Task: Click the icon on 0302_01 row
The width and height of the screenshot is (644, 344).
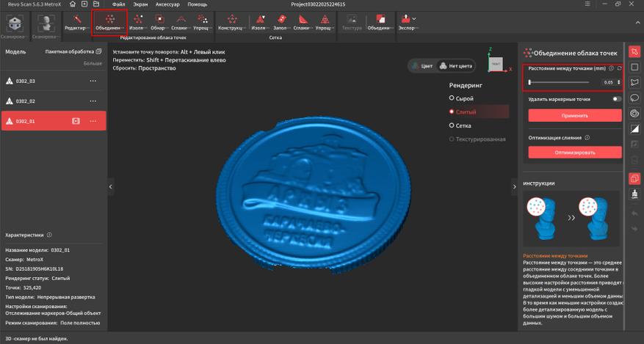Action: (76, 121)
